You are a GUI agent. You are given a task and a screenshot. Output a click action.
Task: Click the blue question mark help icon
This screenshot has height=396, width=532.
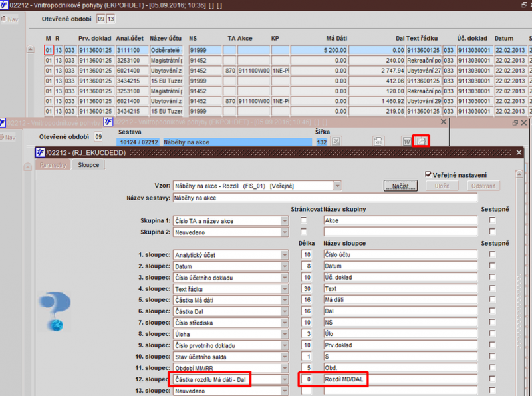tap(55, 302)
